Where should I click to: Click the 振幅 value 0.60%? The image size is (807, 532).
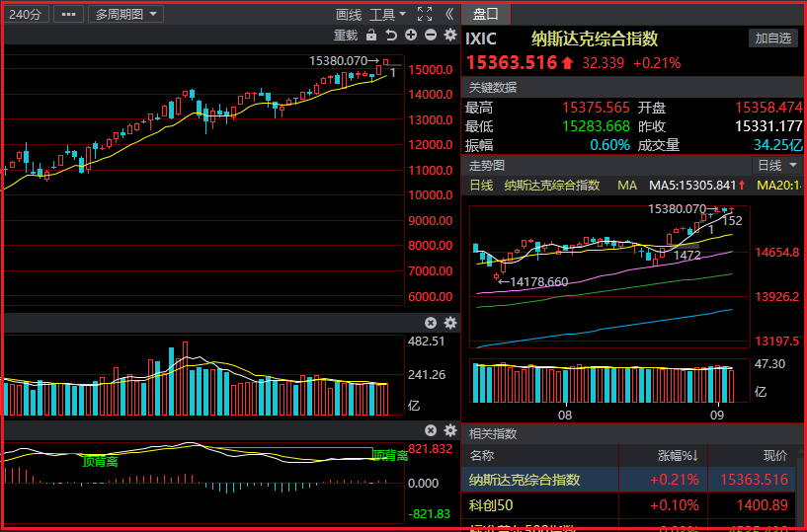[x=609, y=145]
